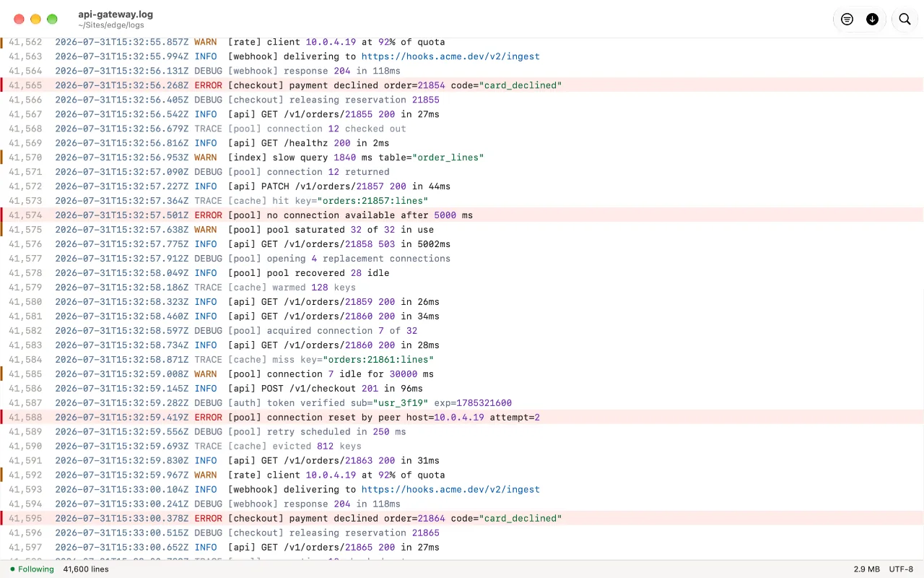Click "pool saturated 32 of 32 in use"
Image resolution: width=924 pixels, height=578 pixels.
(x=350, y=230)
